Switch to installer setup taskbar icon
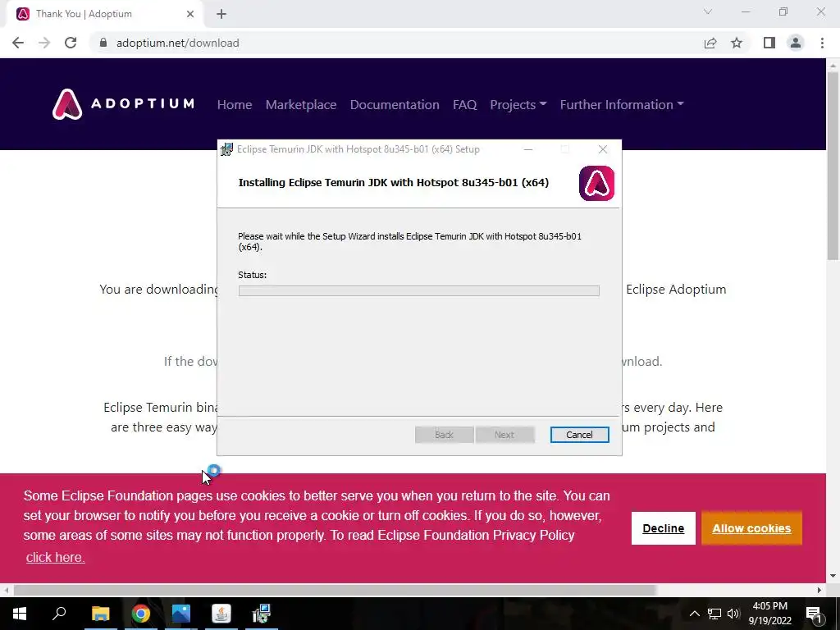The height and width of the screenshot is (630, 840). pyautogui.click(x=262, y=614)
